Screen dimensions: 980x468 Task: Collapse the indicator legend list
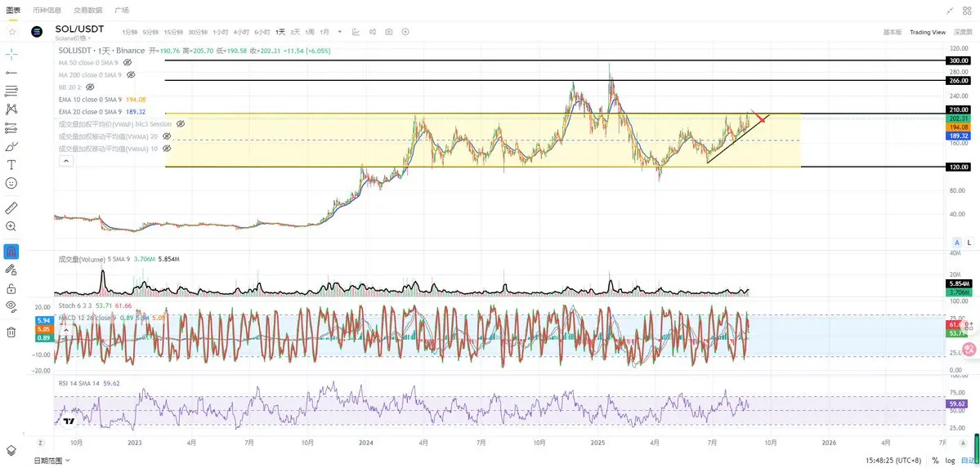66,161
